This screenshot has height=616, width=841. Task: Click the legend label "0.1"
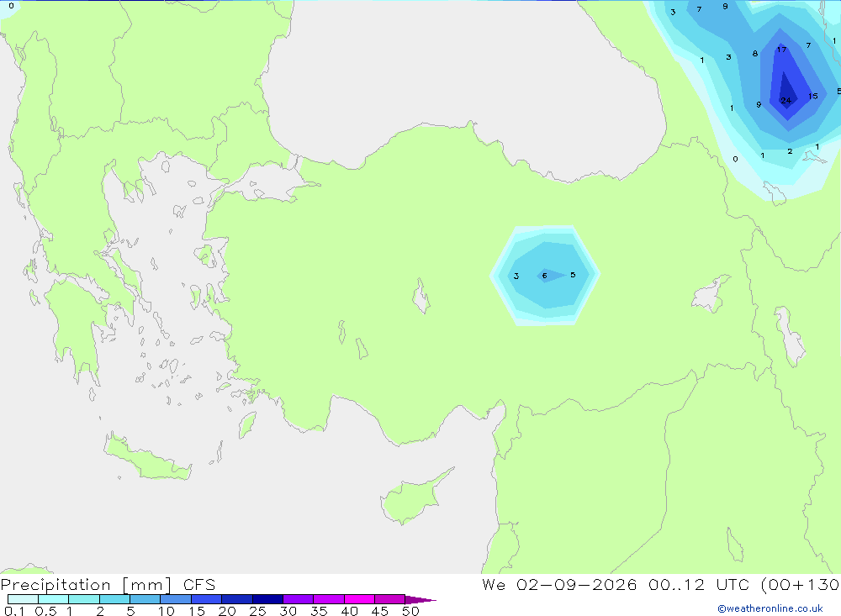(14, 611)
